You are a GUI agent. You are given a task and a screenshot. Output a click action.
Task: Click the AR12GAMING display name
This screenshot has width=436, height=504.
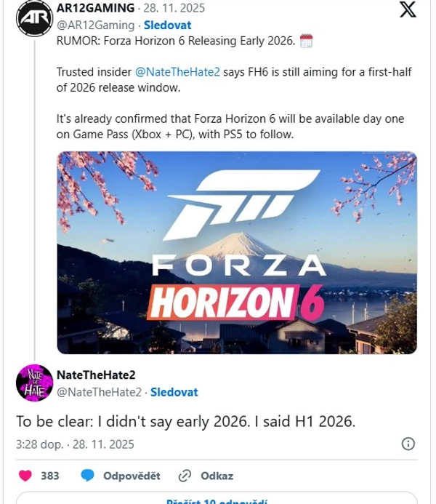(95, 9)
